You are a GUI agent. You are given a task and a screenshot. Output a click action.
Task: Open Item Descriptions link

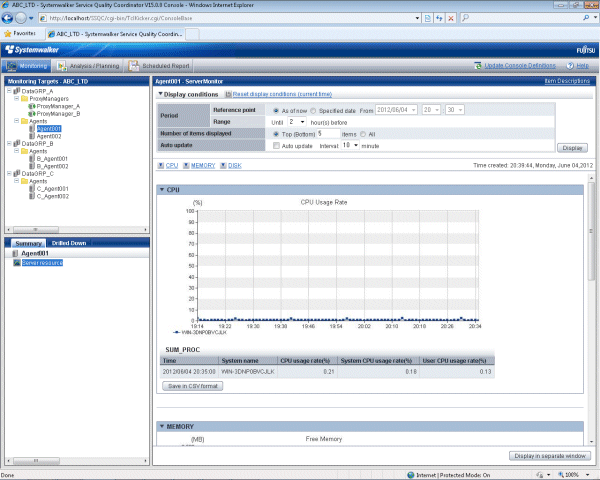click(567, 81)
